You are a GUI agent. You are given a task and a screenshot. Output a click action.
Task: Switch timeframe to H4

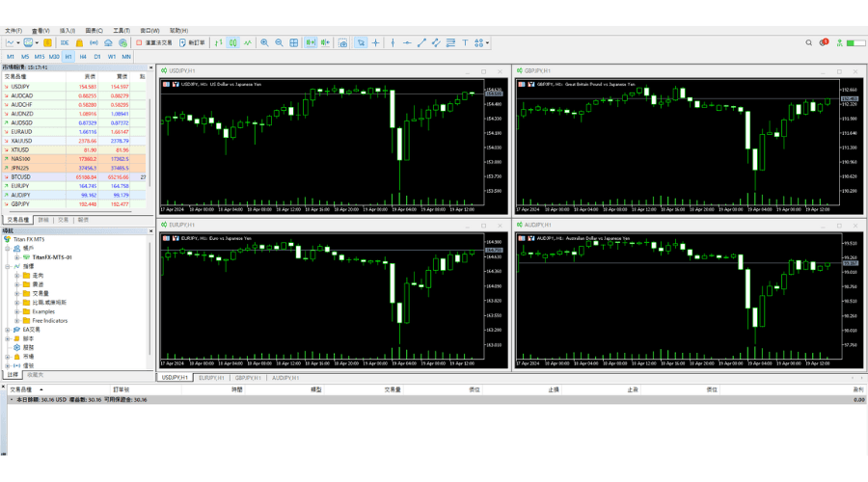pos(83,57)
